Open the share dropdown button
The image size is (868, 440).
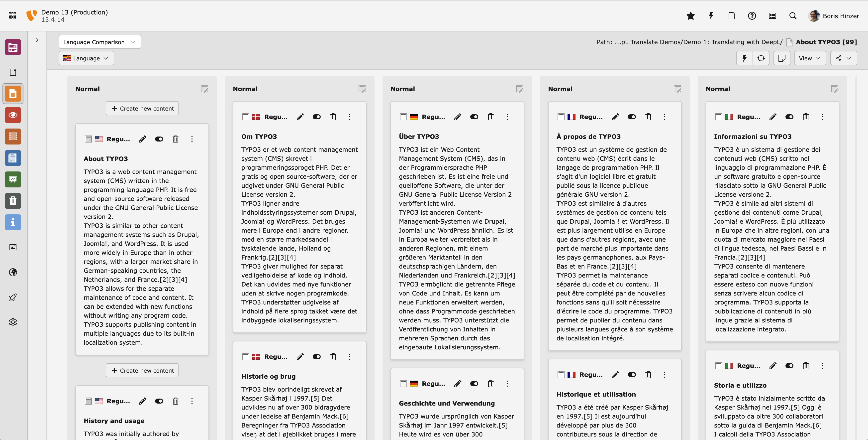pyautogui.click(x=843, y=58)
